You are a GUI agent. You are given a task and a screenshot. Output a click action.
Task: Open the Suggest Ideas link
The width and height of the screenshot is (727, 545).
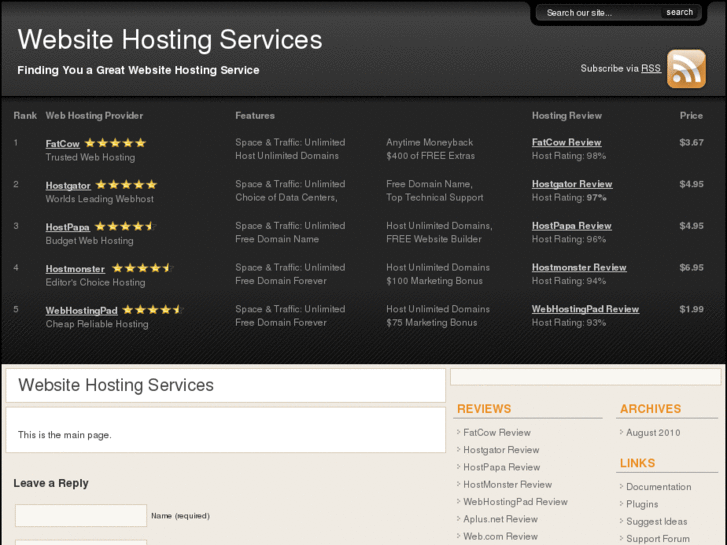pyautogui.click(x=657, y=522)
